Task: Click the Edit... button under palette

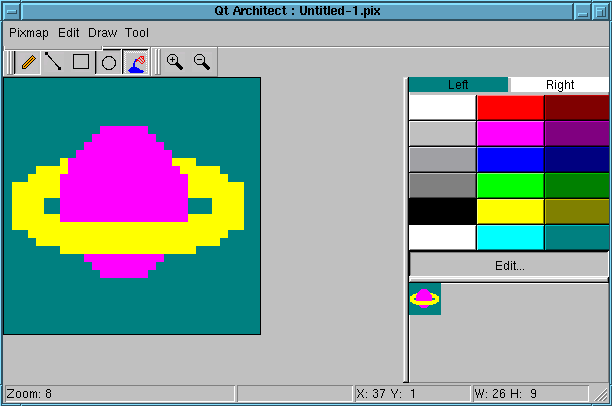Action: point(509,266)
